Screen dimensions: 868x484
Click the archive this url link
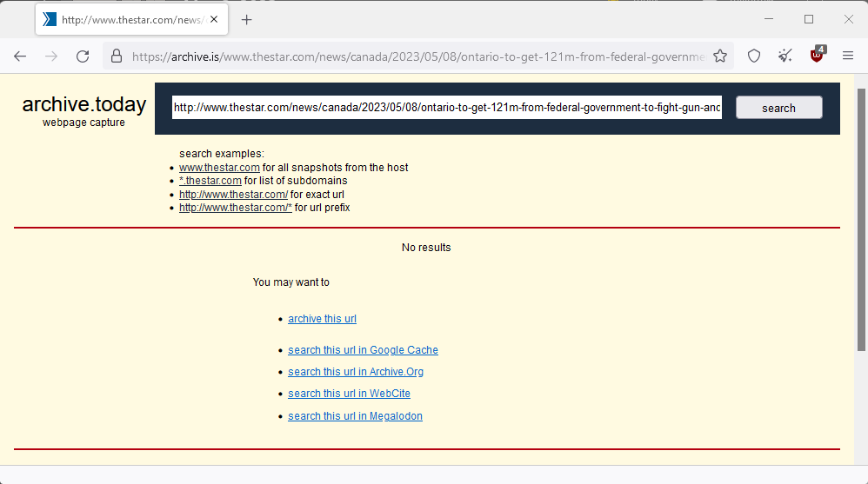tap(322, 319)
